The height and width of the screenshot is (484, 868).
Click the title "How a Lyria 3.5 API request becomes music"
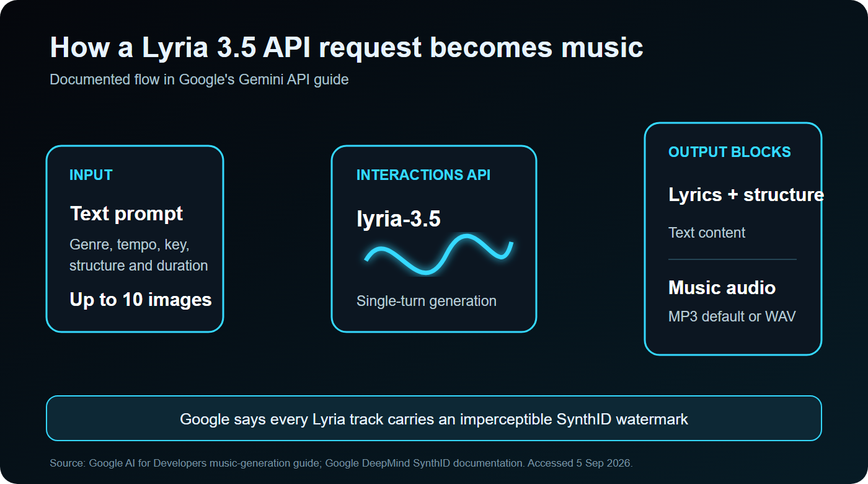coord(347,48)
